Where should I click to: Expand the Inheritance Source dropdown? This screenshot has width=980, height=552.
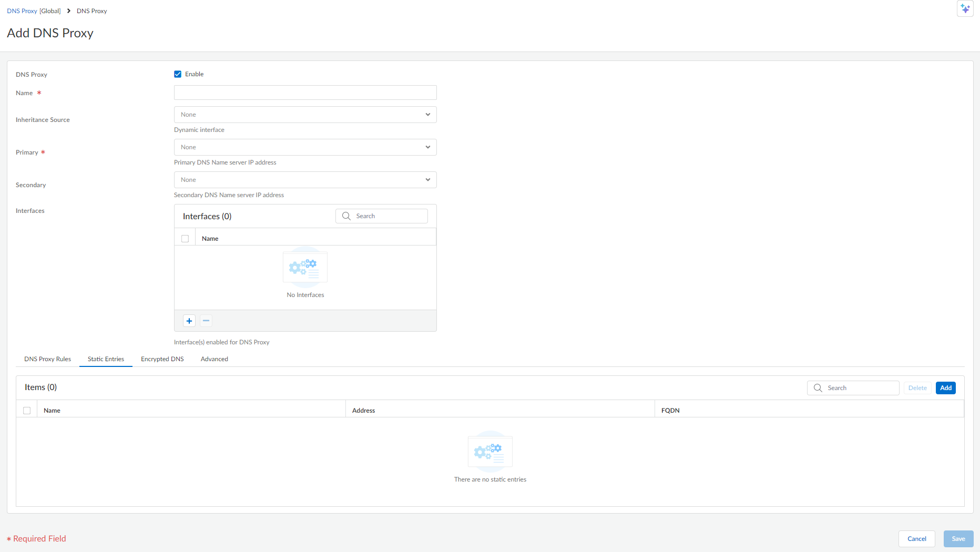click(305, 115)
